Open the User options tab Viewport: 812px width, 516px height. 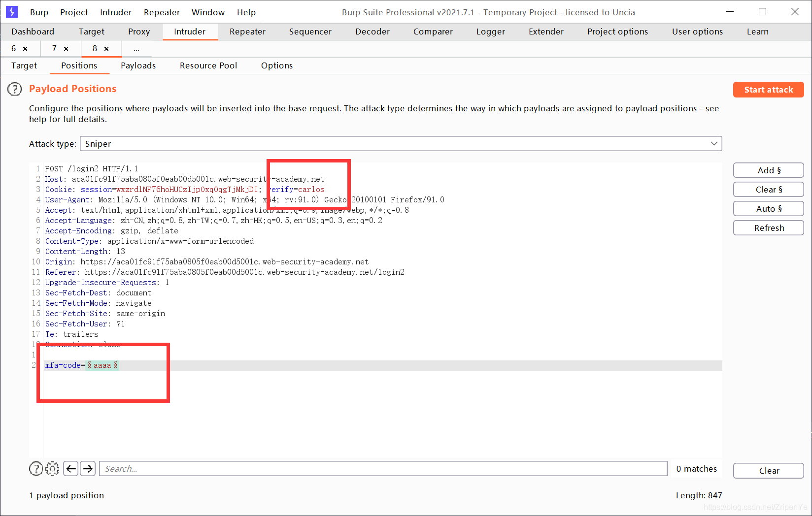(x=698, y=32)
